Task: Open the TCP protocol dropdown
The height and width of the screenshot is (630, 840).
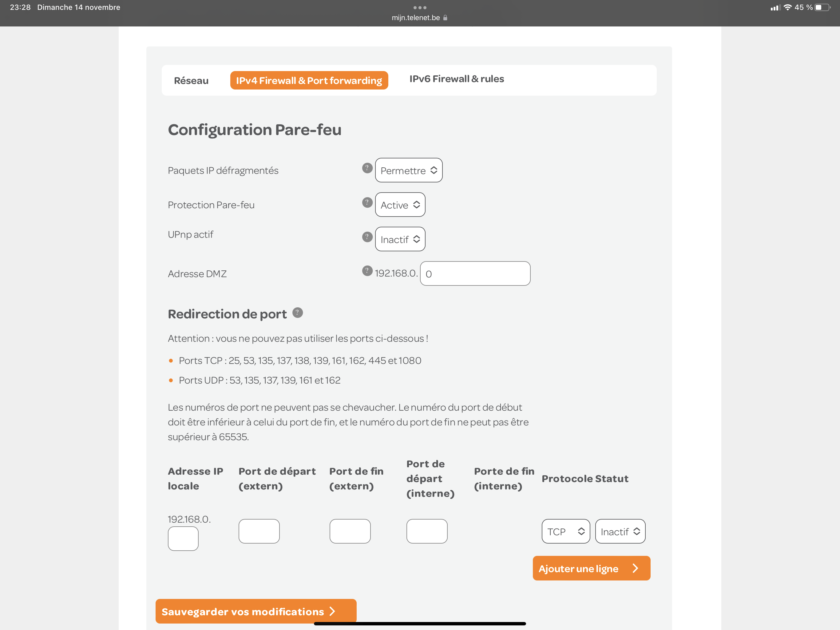Action: pos(565,531)
